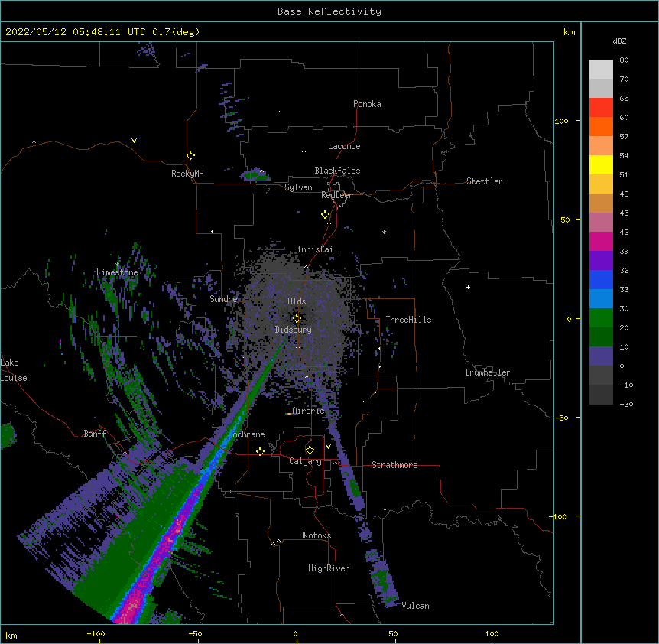Click the Innisfail city label
This screenshot has height=644, width=659.
click(317, 249)
